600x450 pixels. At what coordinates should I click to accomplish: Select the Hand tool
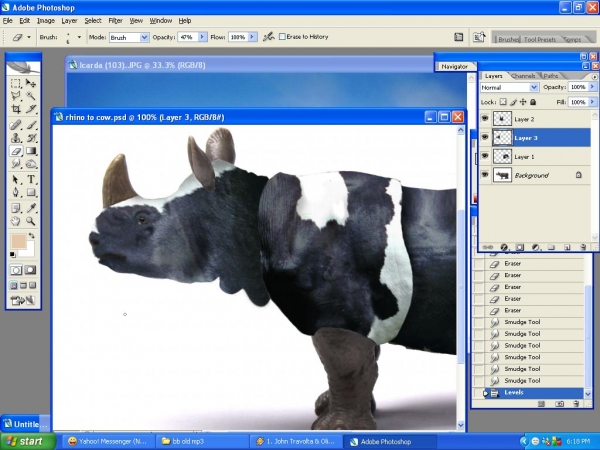[16, 221]
